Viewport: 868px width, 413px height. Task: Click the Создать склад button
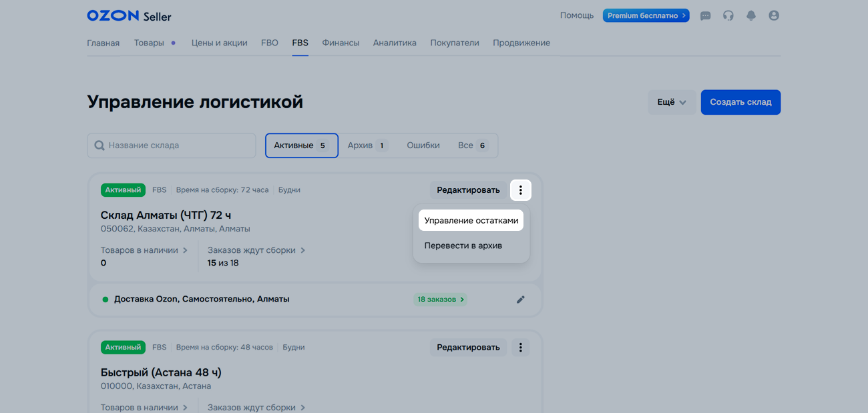(740, 102)
